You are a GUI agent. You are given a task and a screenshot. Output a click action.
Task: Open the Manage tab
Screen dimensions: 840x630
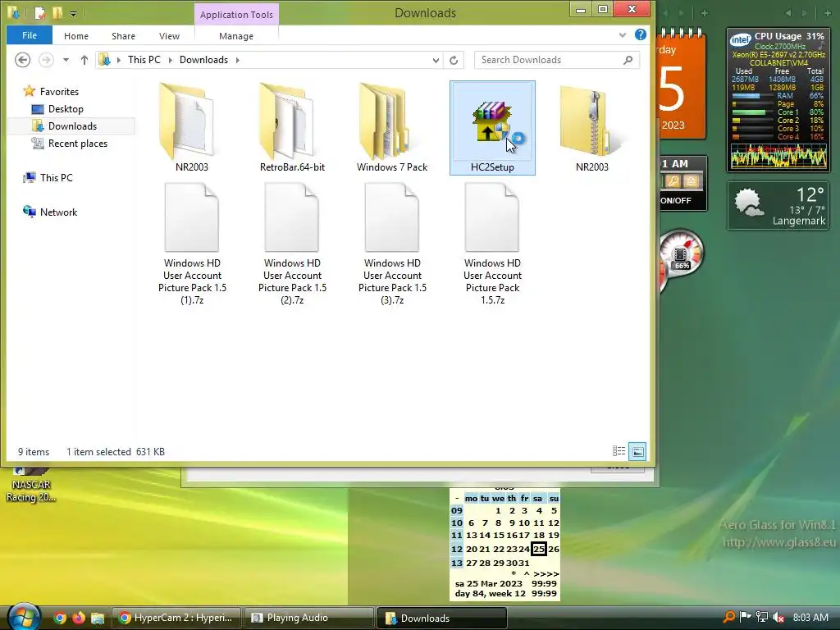pos(236,36)
